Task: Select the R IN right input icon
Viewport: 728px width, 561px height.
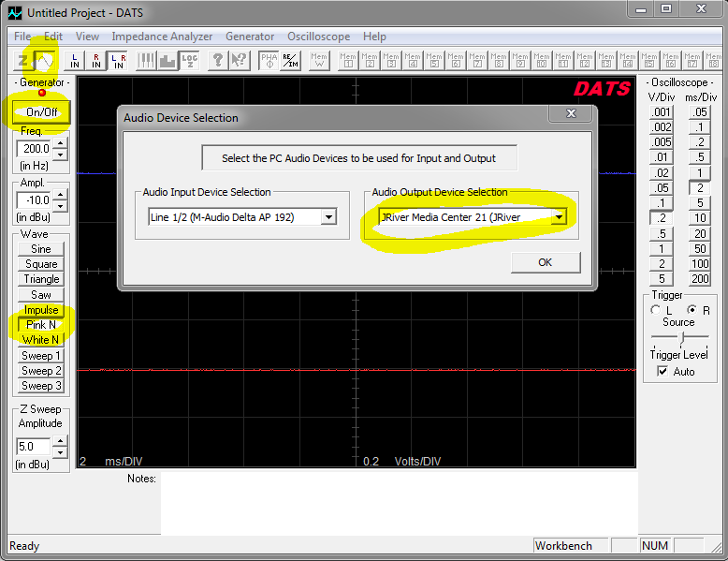Action: click(95, 61)
